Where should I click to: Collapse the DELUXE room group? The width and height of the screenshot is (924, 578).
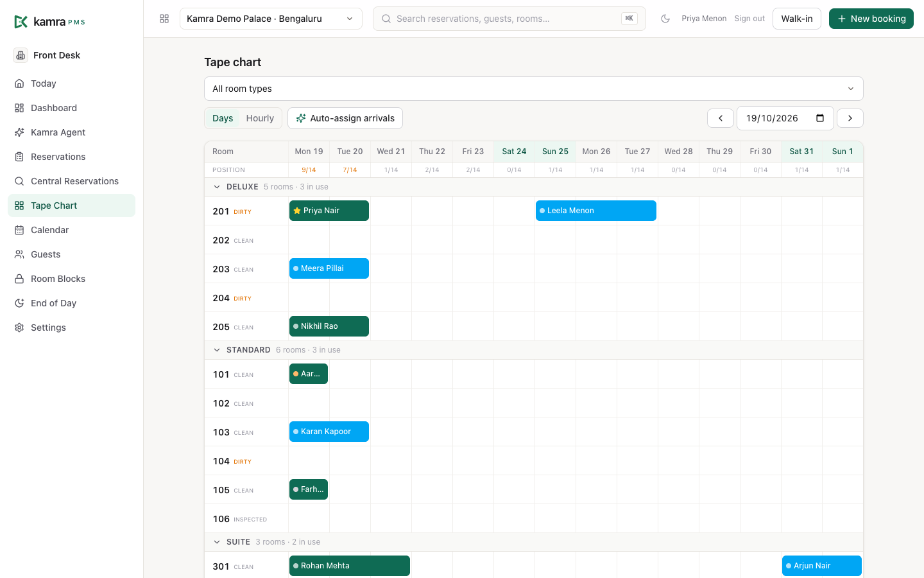217,187
